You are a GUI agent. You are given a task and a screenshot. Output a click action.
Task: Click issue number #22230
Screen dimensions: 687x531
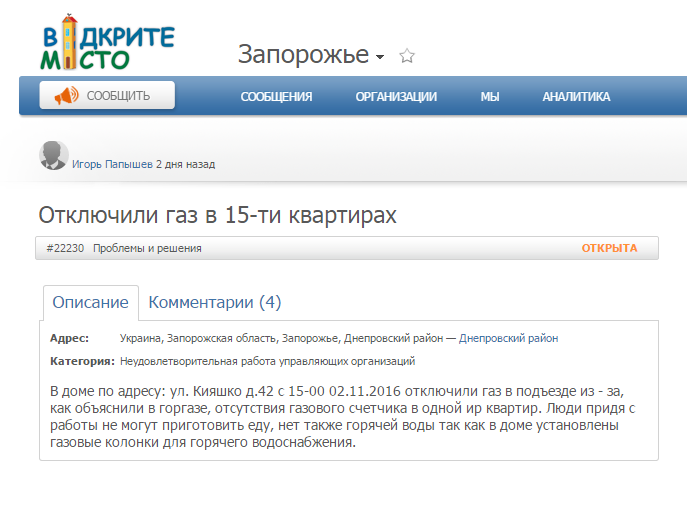click(65, 248)
